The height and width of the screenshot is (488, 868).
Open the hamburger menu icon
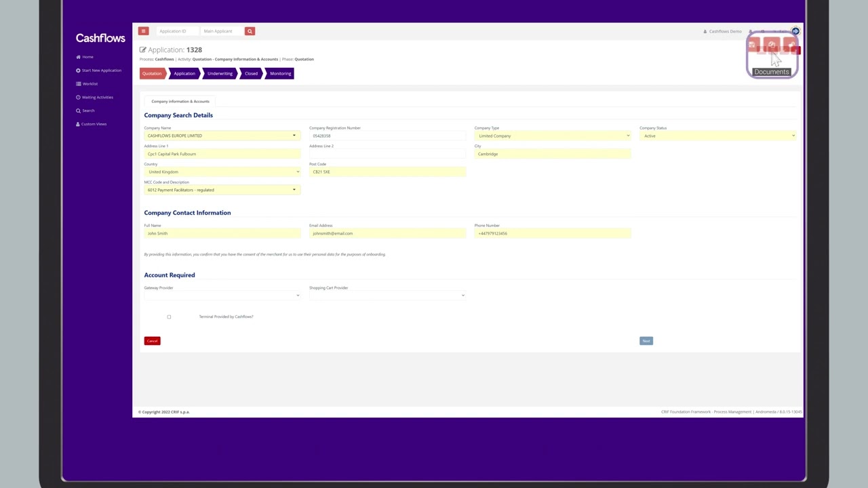click(x=143, y=31)
